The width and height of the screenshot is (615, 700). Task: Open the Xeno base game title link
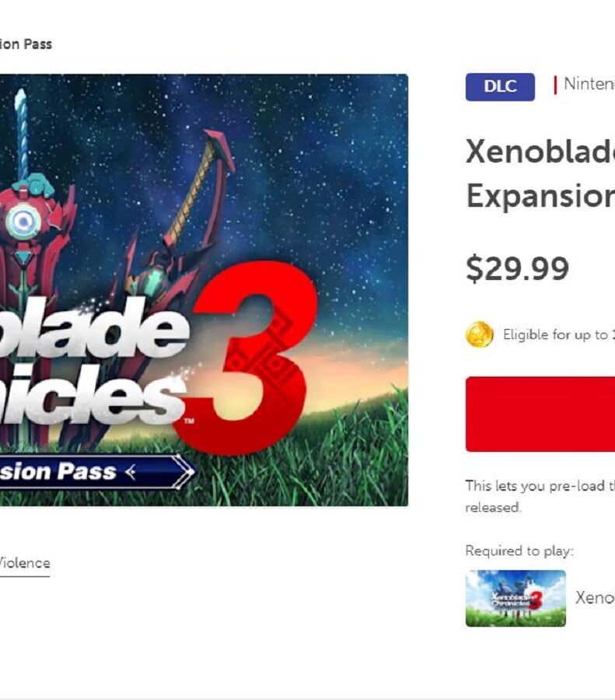595,598
